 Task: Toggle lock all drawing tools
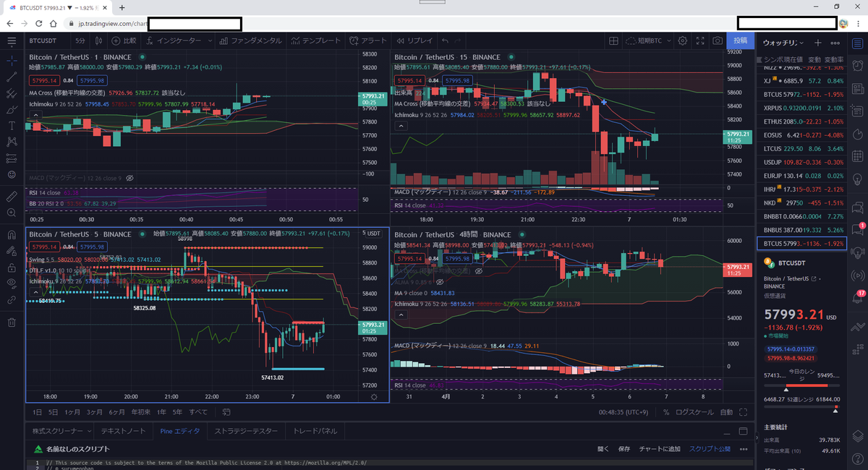coord(11,267)
